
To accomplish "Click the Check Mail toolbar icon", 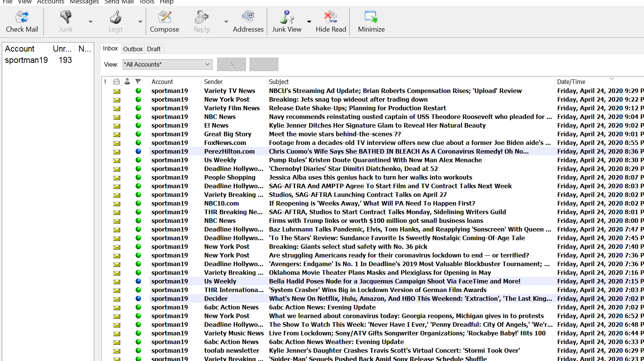I will (22, 22).
